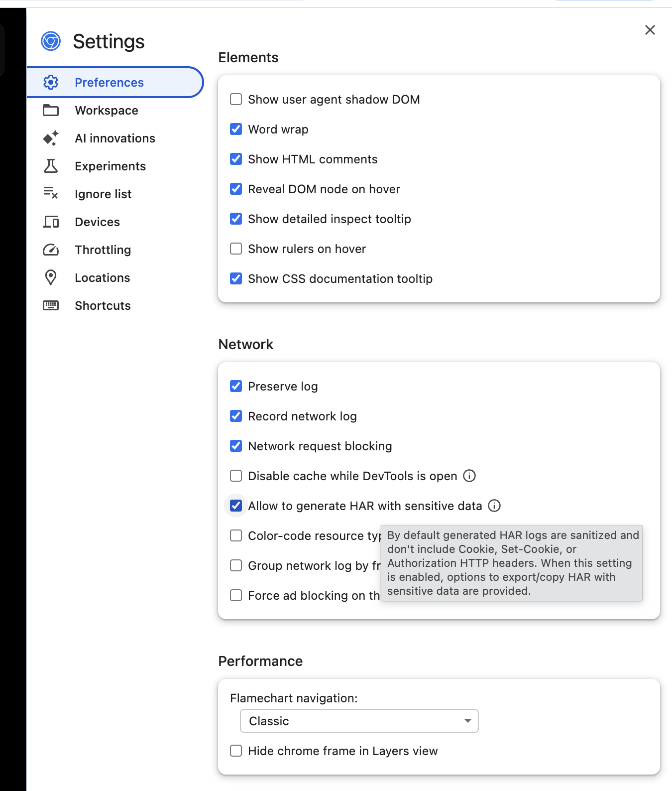This screenshot has height=791, width=672.
Task: Disable Word wrap in Elements settings
Action: 235,129
